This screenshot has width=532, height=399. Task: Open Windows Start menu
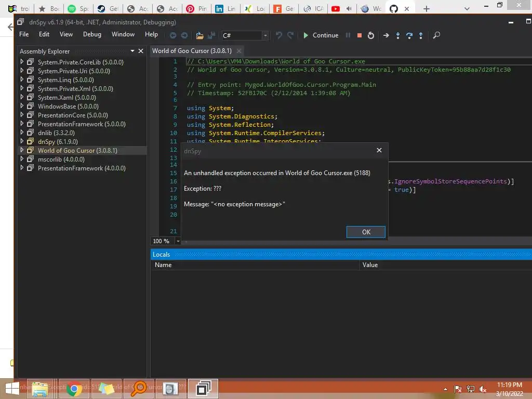coord(12,389)
